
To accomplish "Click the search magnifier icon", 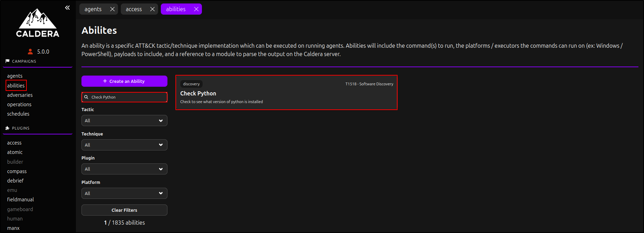I will pos(86,97).
